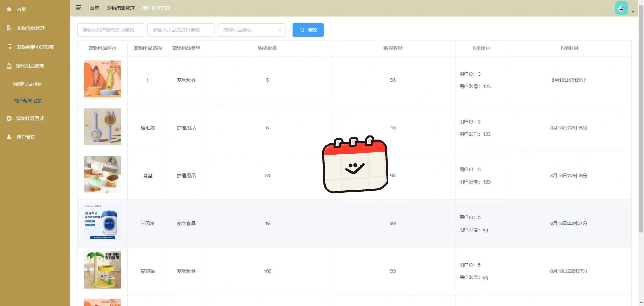Select the 首页 home icon in sidebar
Image resolution: width=644 pixels, height=306 pixels.
pos(8,9)
